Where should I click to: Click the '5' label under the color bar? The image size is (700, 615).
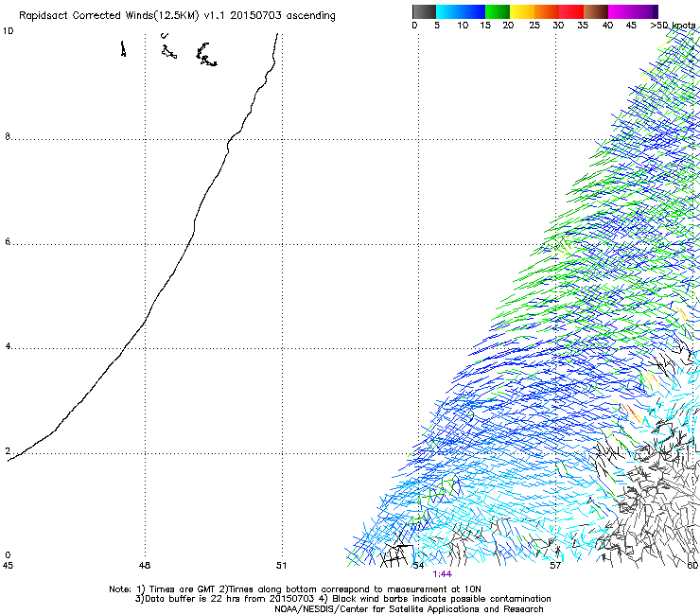pyautogui.click(x=437, y=26)
